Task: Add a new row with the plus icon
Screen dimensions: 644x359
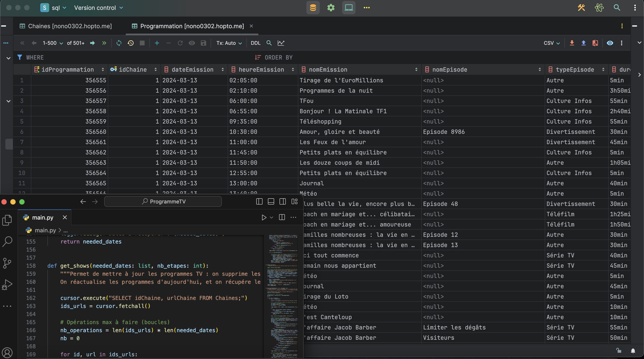Action: pos(157,43)
